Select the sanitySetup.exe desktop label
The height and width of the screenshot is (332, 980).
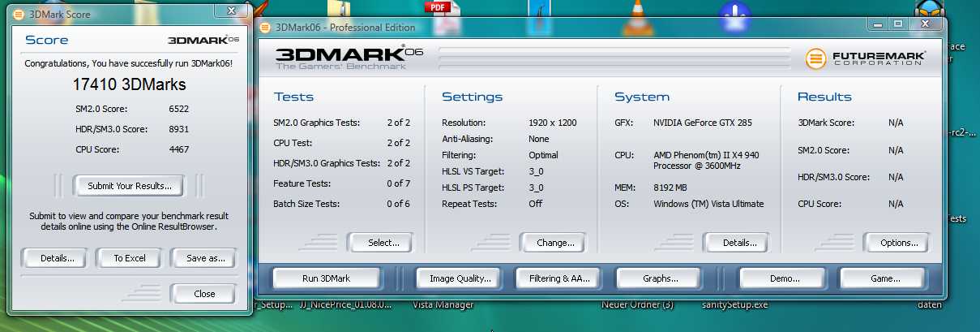(x=734, y=305)
